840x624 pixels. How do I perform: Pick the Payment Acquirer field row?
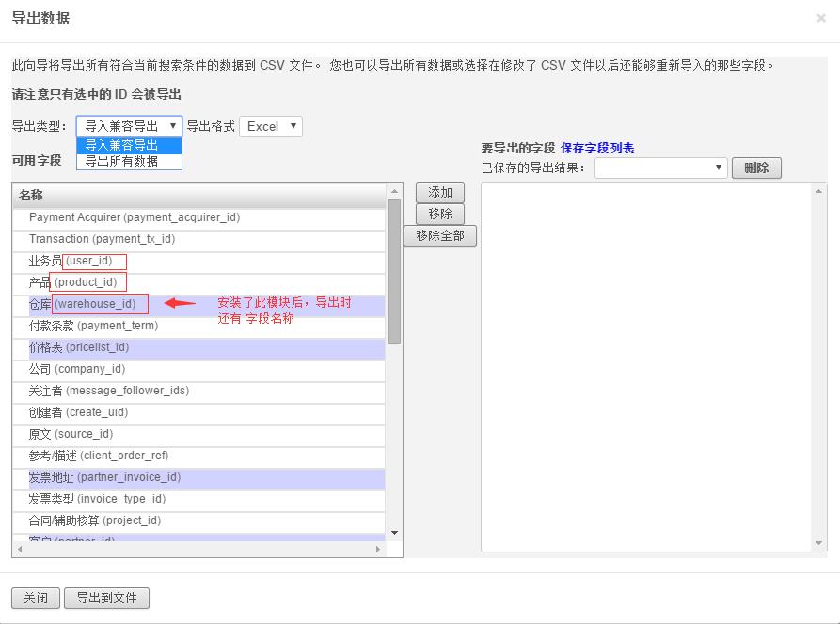point(134,217)
